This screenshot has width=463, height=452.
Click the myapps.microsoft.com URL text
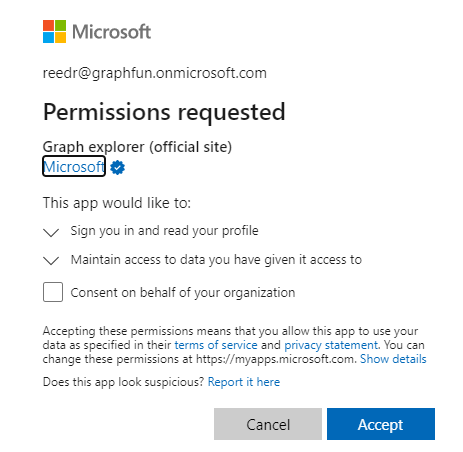click(x=275, y=359)
